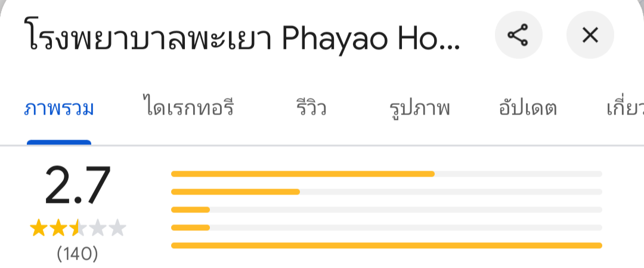Tap the fourth empty gray star

coord(97,228)
